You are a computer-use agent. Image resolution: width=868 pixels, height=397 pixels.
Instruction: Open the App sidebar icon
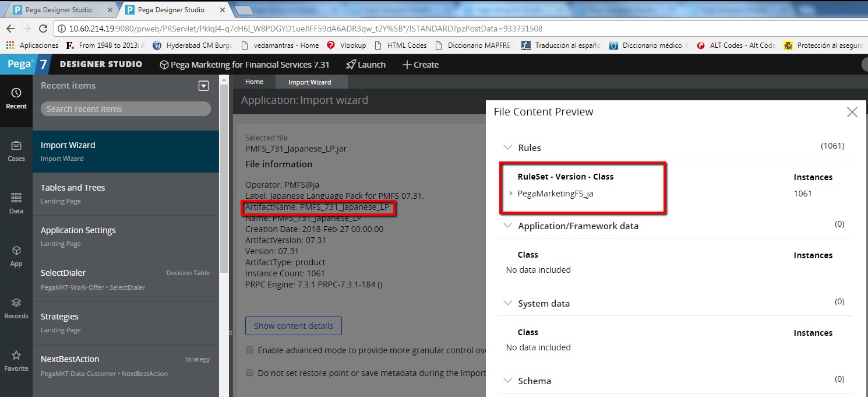point(16,256)
